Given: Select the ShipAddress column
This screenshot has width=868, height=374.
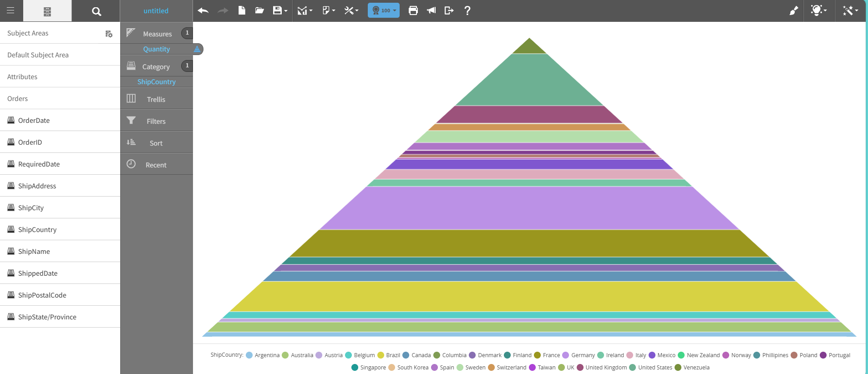Looking at the screenshot, I should (60, 186).
